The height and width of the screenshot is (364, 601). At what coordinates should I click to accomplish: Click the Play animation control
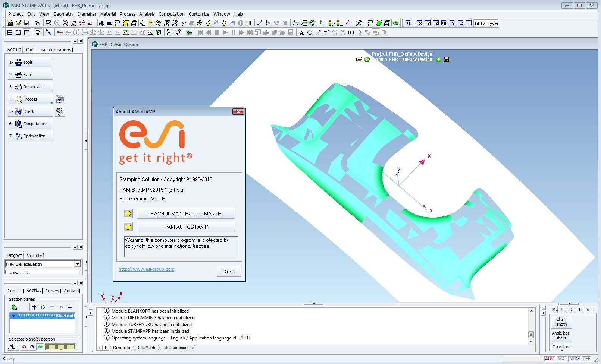click(225, 32)
